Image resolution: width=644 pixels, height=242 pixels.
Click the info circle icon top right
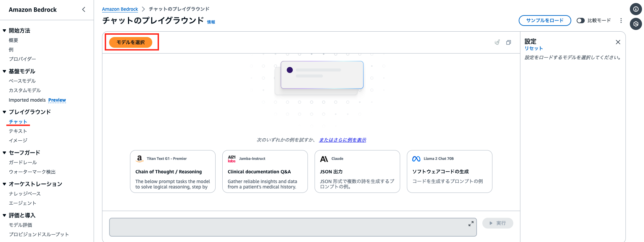pyautogui.click(x=636, y=9)
